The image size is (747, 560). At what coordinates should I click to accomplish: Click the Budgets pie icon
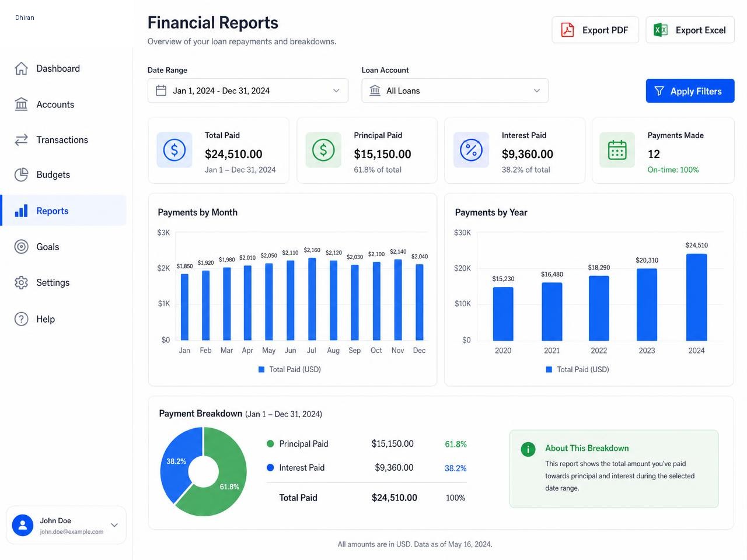tap(21, 174)
